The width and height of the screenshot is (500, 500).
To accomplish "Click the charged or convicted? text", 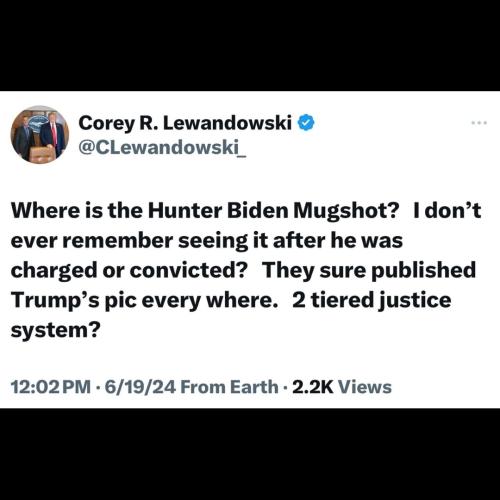I will (130, 270).
